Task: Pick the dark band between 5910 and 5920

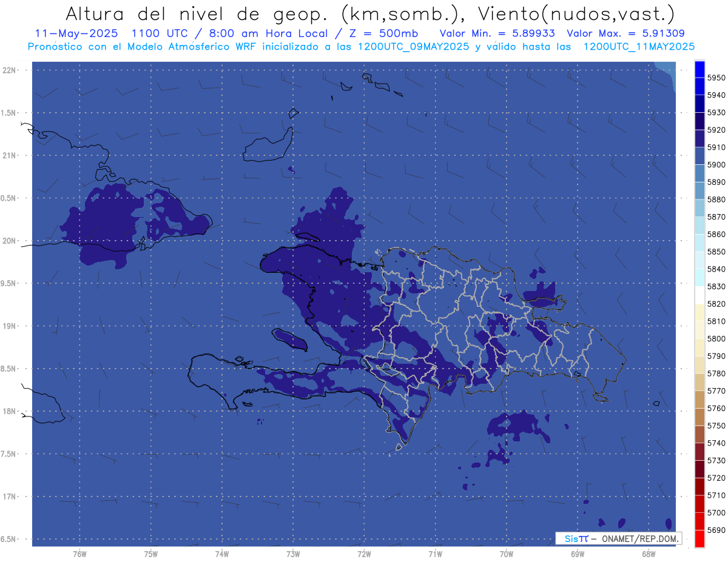Action: [x=699, y=138]
